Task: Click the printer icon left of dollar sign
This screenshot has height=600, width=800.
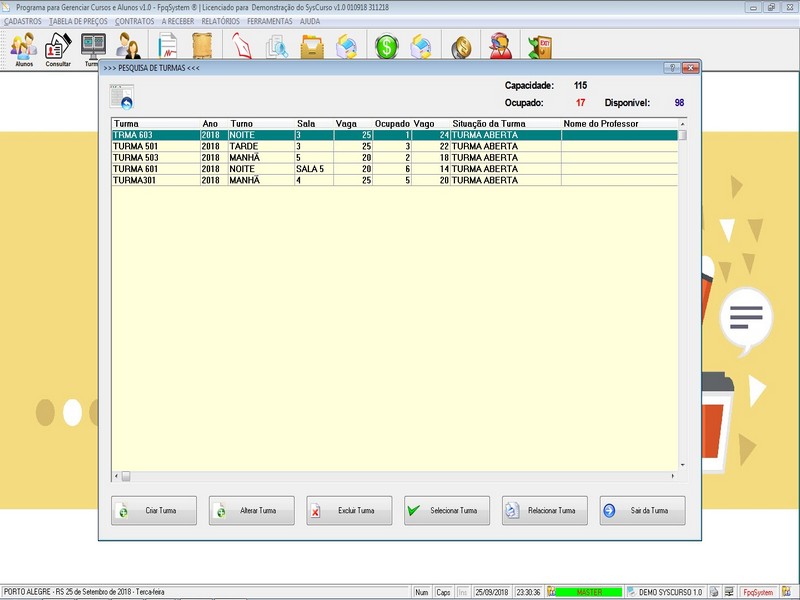Action: [x=346, y=47]
